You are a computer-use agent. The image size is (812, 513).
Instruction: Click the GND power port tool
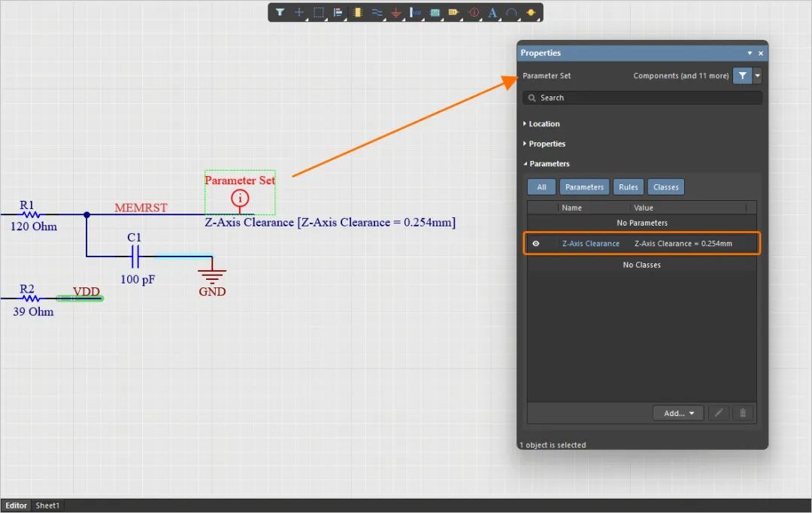click(x=396, y=13)
